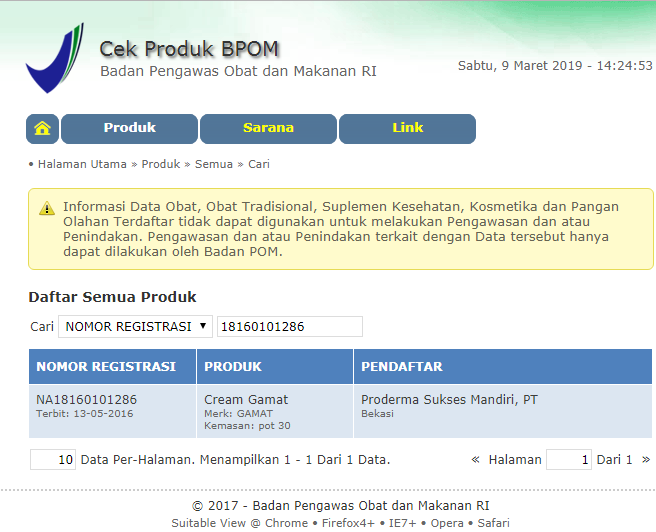Follow the Semua breadcrumb link
This screenshot has height=532, width=656.
pos(214,164)
